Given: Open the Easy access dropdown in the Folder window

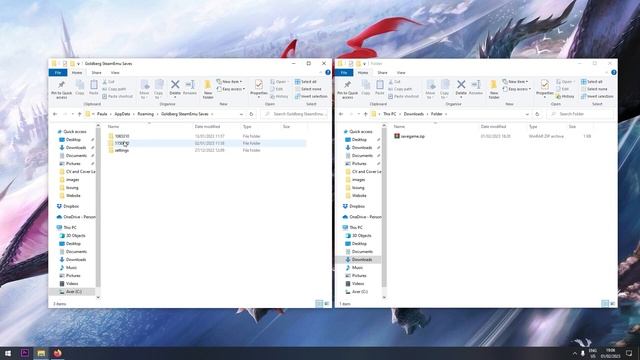Looking at the screenshot, I should pyautogui.click(x=517, y=89).
